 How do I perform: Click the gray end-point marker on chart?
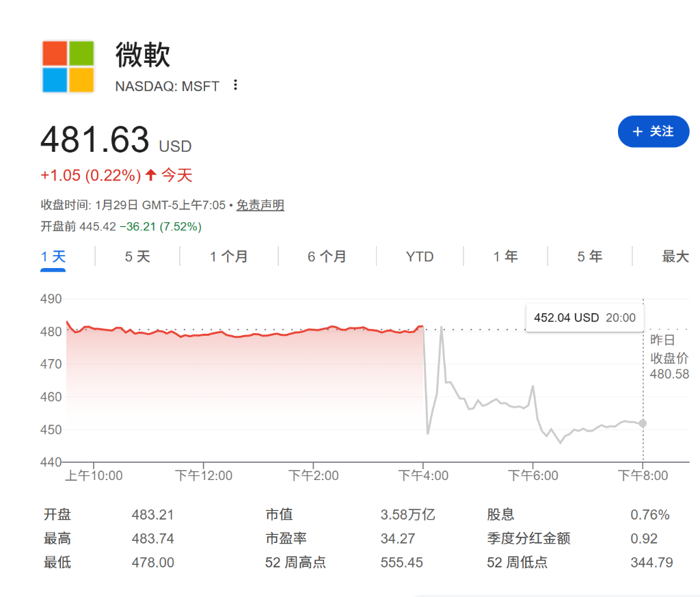(x=643, y=423)
